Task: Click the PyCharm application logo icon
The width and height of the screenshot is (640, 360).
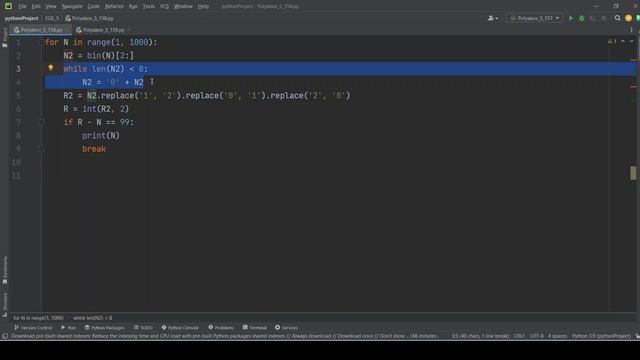Action: [8, 6]
